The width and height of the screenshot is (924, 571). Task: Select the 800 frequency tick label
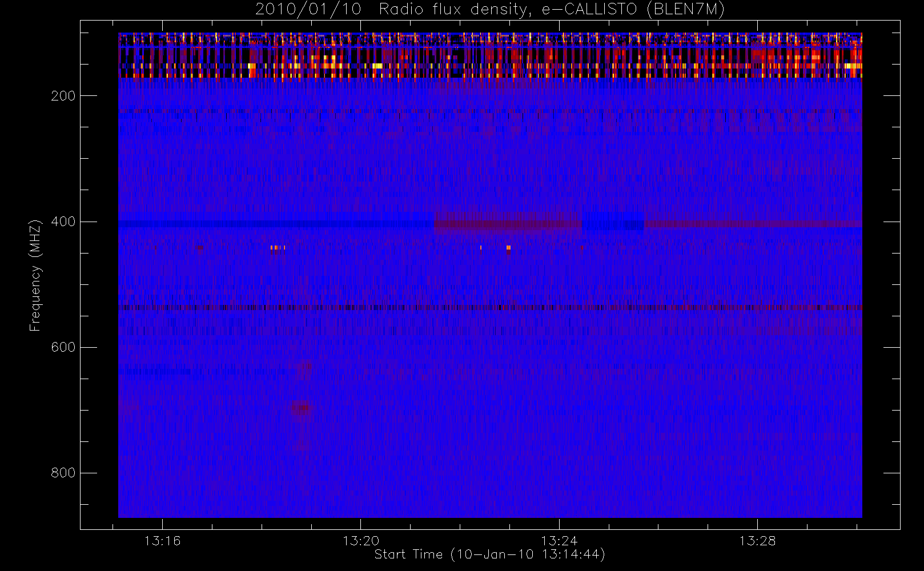pos(63,473)
